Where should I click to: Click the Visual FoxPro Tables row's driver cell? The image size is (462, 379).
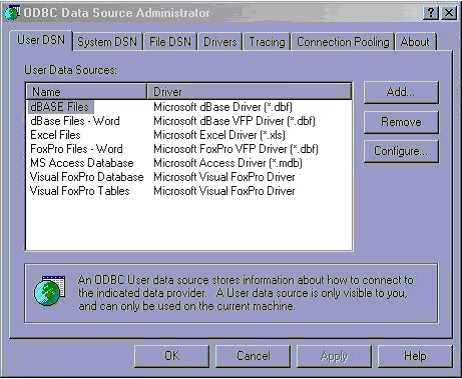(224, 191)
